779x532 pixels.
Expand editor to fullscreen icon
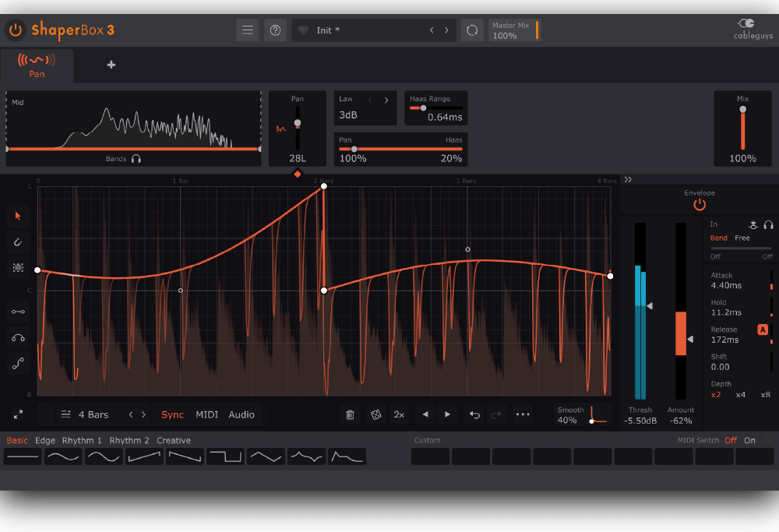(19, 414)
